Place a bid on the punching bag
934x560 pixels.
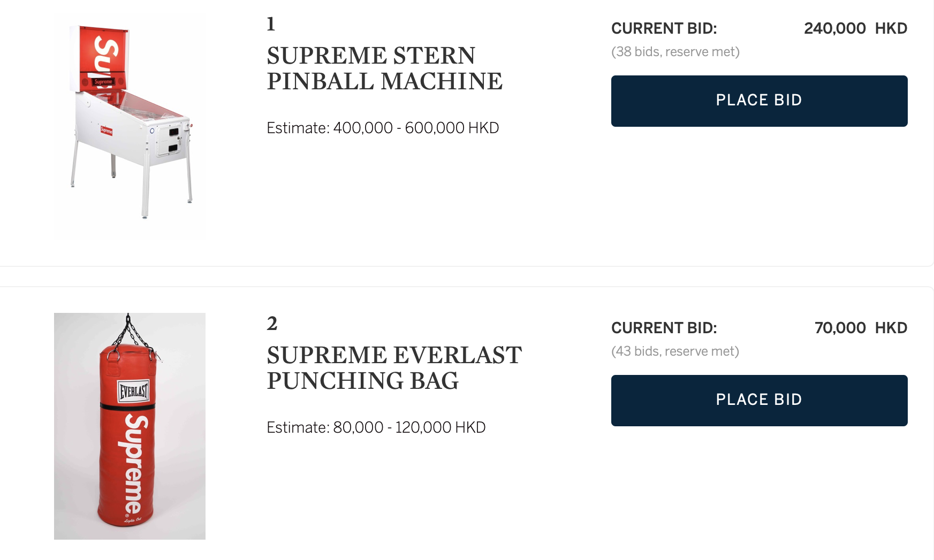pyautogui.click(x=759, y=401)
